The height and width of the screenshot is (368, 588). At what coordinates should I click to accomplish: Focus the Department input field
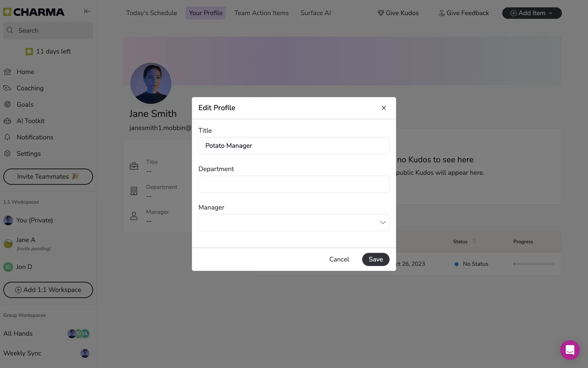(294, 184)
